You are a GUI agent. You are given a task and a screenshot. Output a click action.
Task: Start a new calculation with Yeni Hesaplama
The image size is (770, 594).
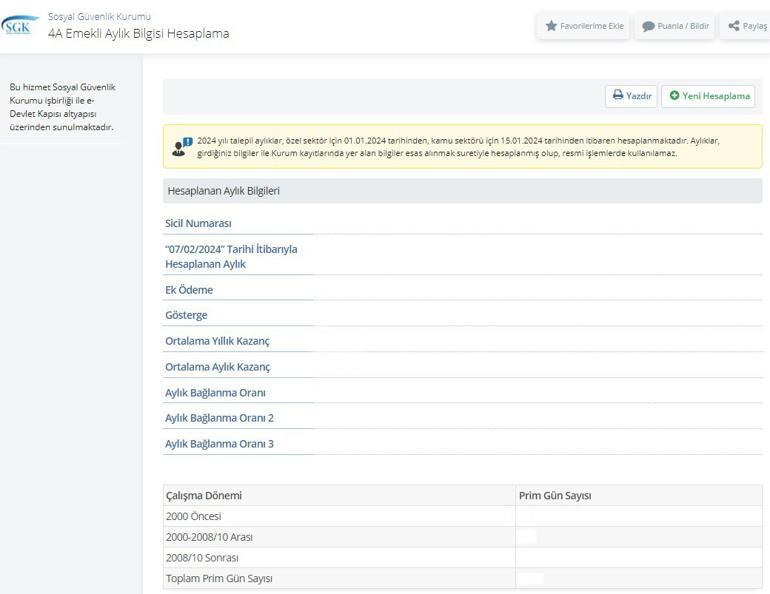(708, 96)
